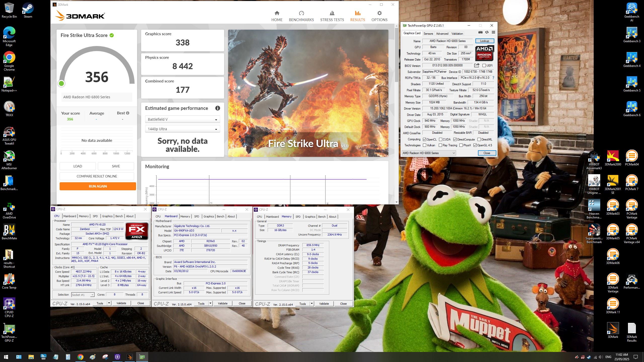The image size is (644, 362).
Task: Click the GPU-Z BIOS export share icon
Action: [476, 65]
